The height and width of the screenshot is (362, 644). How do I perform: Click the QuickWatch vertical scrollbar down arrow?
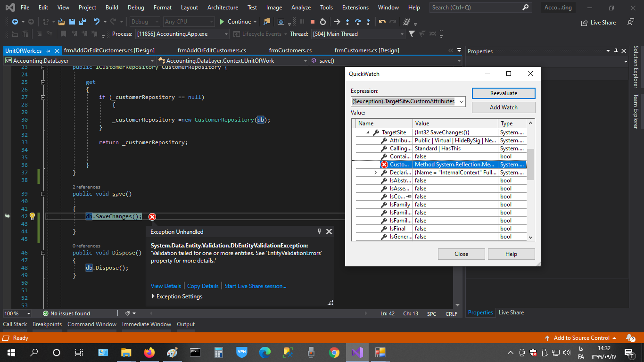tap(530, 237)
